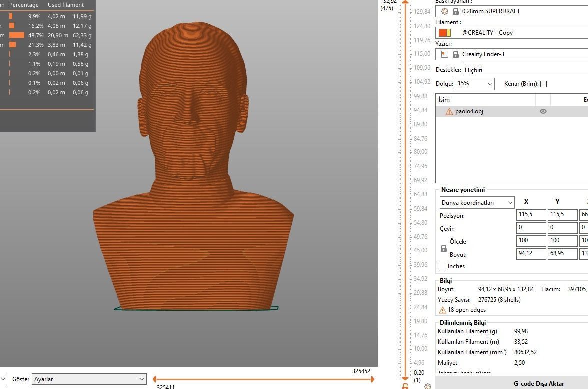Click the 18 open edges warning icon
588x389 pixels.
coord(442,310)
